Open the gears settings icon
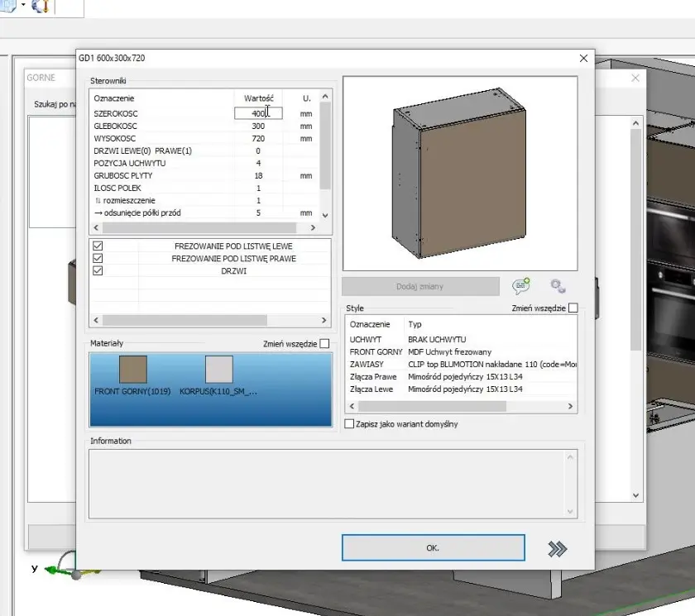 click(558, 286)
